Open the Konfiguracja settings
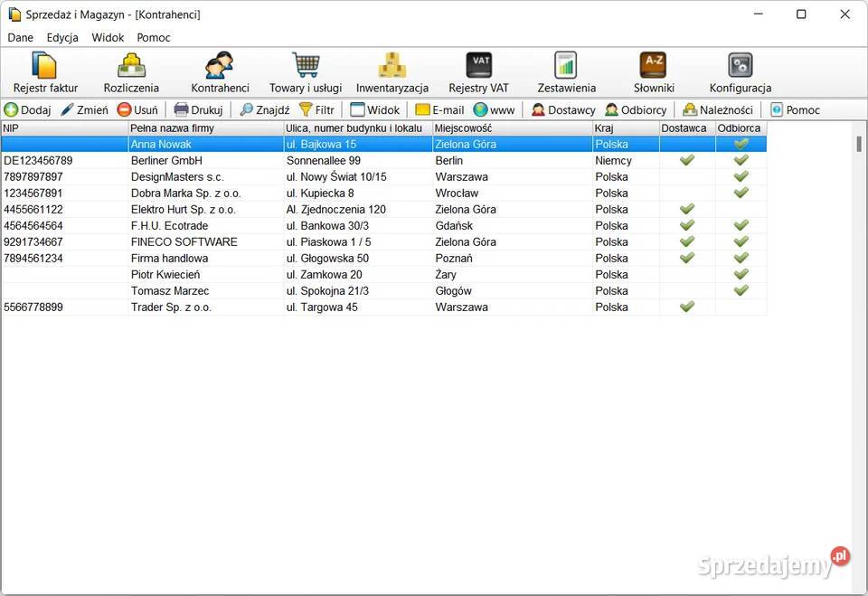The height and width of the screenshot is (596, 868). point(740,72)
